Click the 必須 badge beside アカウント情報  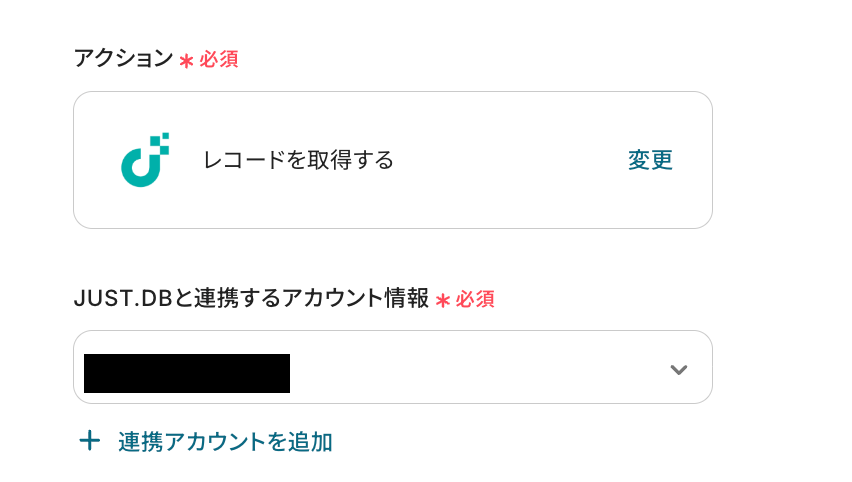coord(475,298)
